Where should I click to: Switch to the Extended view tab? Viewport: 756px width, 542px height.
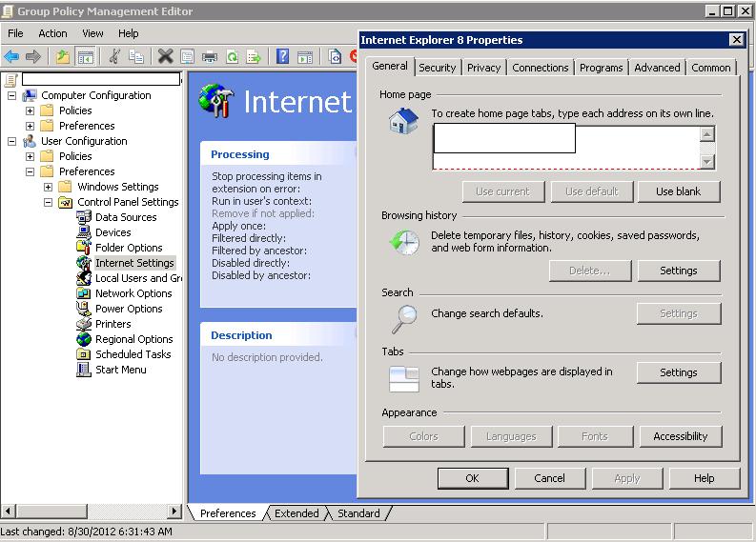pos(296,513)
